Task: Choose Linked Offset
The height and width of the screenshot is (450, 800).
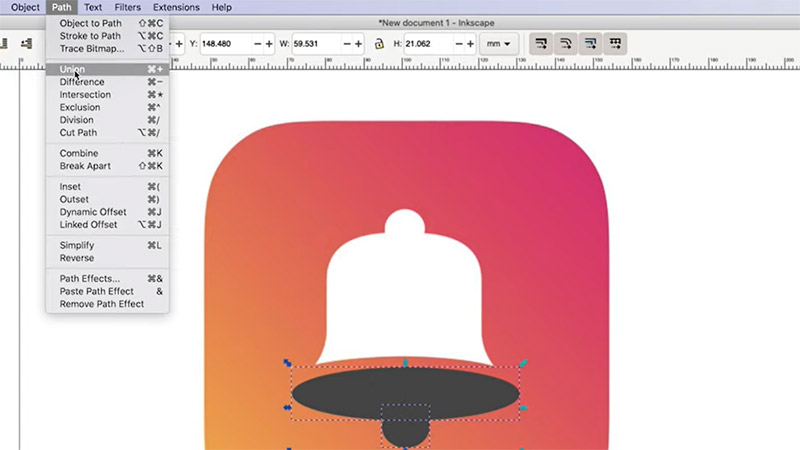Action: coord(107,224)
